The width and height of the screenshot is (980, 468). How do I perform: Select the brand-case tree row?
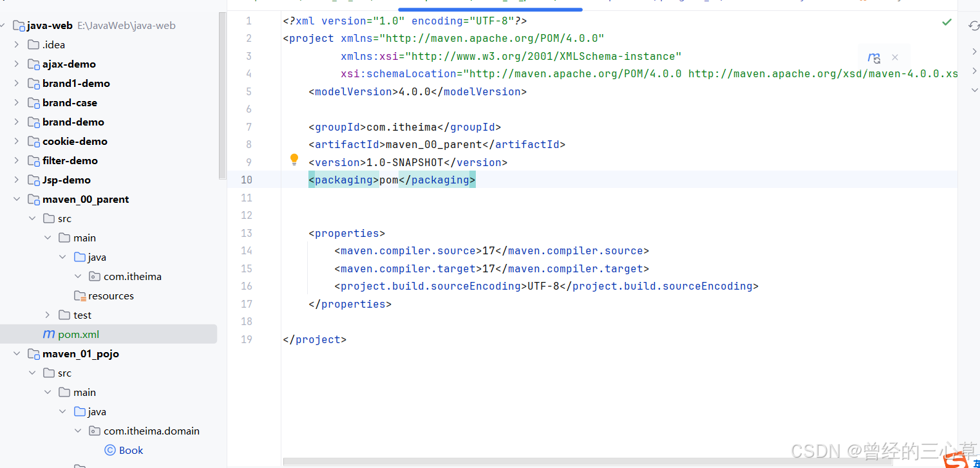109,102
